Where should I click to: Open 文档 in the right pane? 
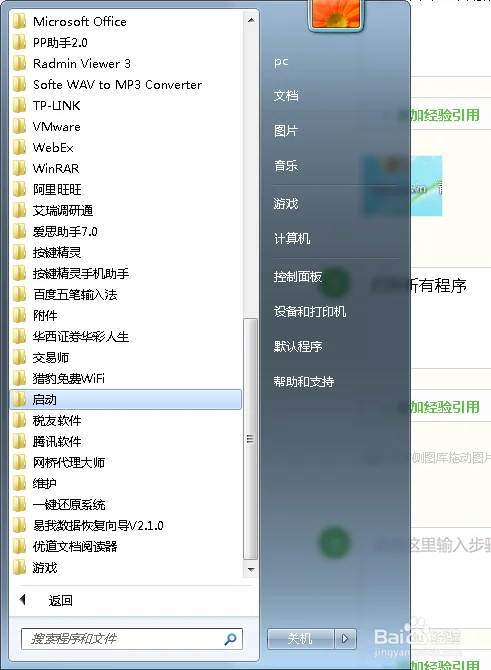tap(286, 96)
